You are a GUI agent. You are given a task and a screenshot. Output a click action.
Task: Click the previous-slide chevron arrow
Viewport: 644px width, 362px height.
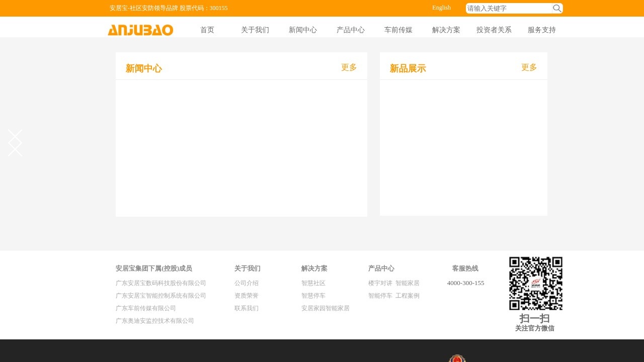point(15,143)
